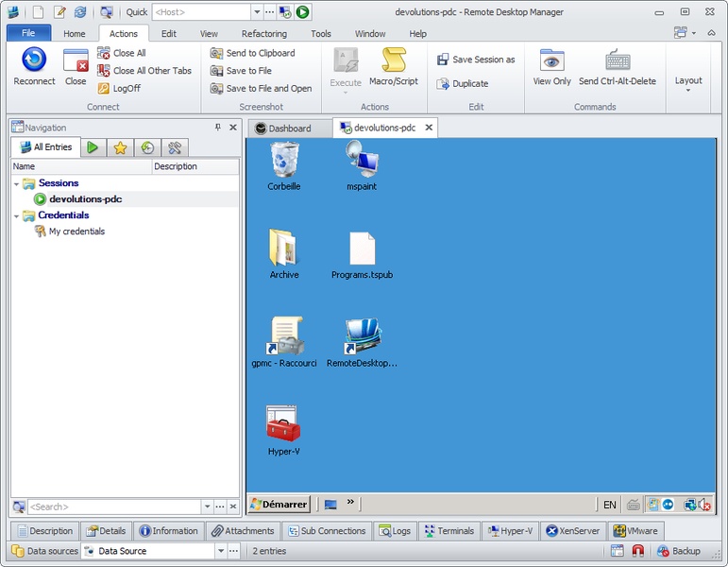728x567 pixels.
Task: Open the Quick Host dropdown arrow
Action: pos(257,12)
